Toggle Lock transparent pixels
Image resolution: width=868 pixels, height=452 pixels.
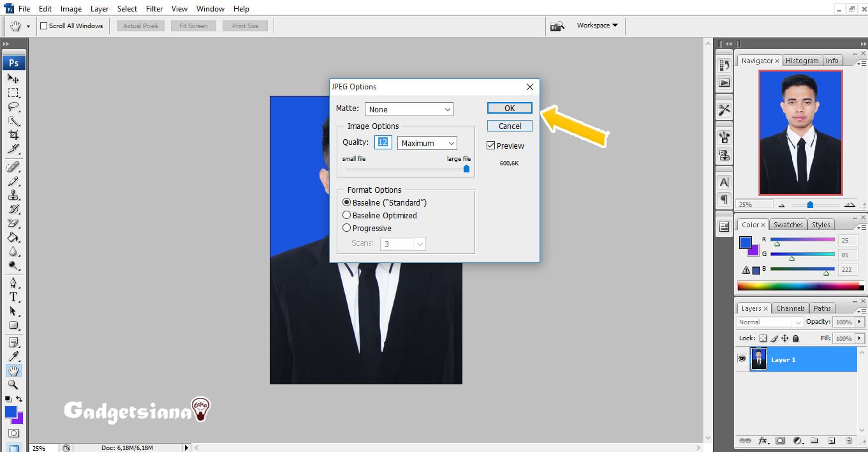point(763,338)
